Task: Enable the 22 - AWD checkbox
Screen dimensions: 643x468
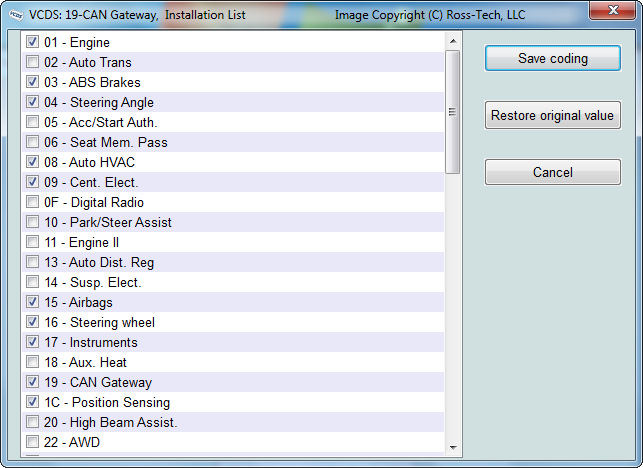Action: click(x=32, y=442)
